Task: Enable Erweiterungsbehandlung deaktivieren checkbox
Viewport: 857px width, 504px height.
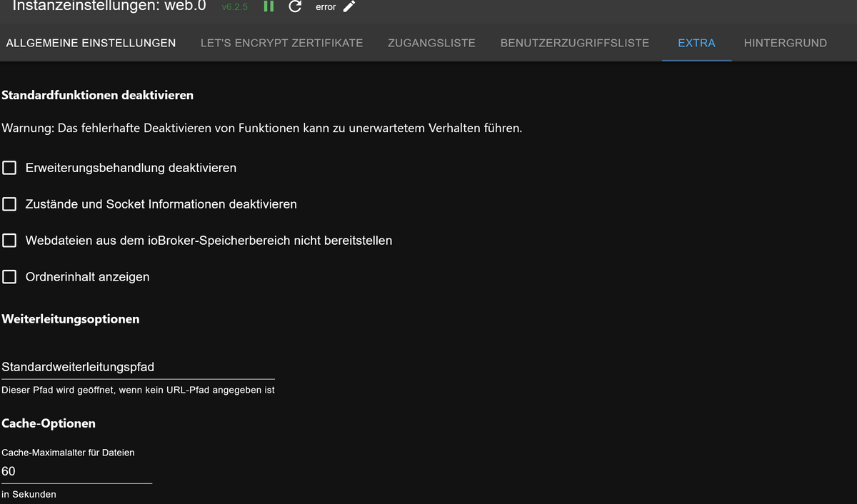Action: [9, 168]
